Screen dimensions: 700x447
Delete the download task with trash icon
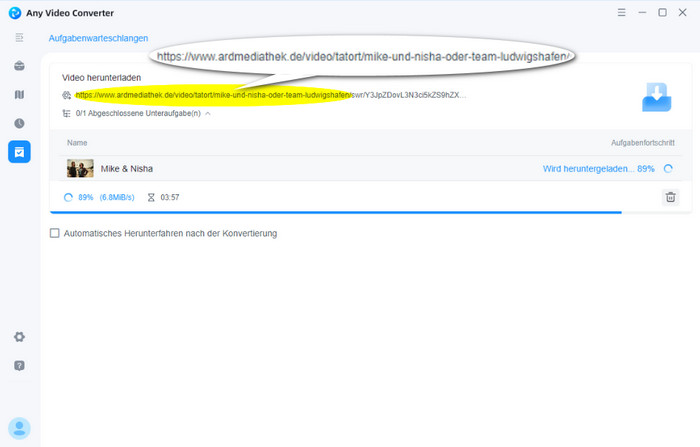point(670,197)
